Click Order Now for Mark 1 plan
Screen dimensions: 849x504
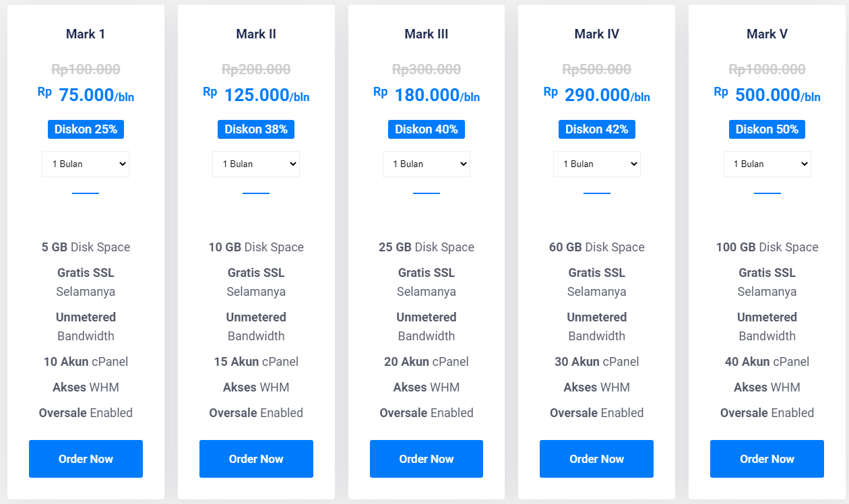pos(86,459)
